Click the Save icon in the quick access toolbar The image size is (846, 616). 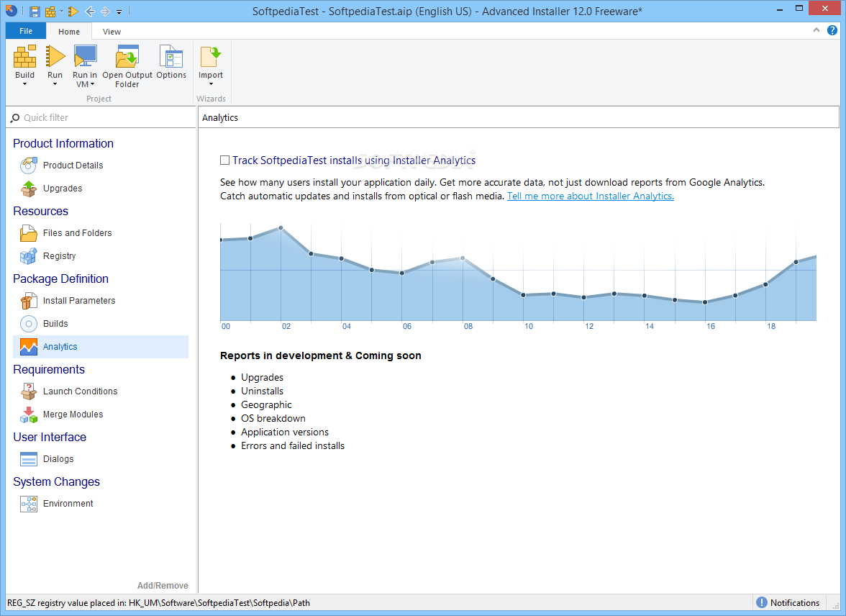pos(35,12)
